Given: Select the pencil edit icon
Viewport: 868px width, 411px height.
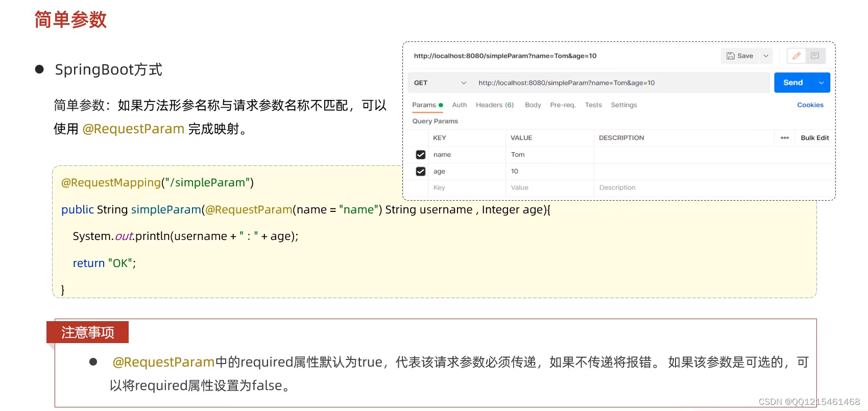Looking at the screenshot, I should pyautogui.click(x=796, y=56).
